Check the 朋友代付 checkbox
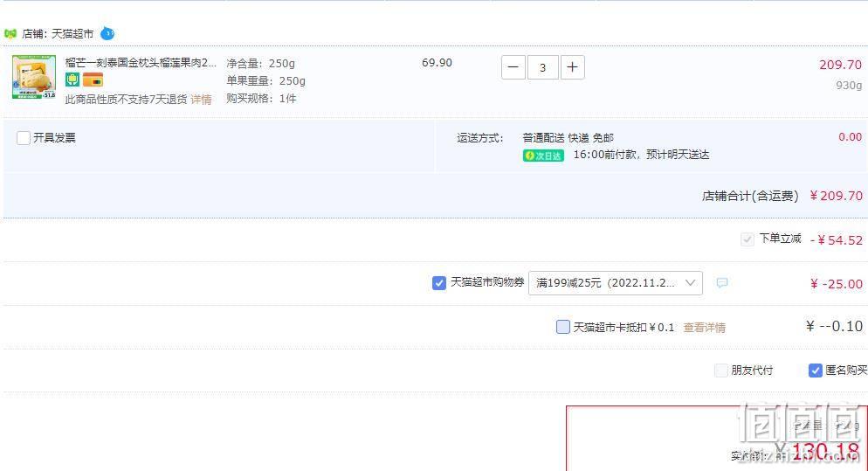Image resolution: width=868 pixels, height=471 pixels. tap(720, 371)
